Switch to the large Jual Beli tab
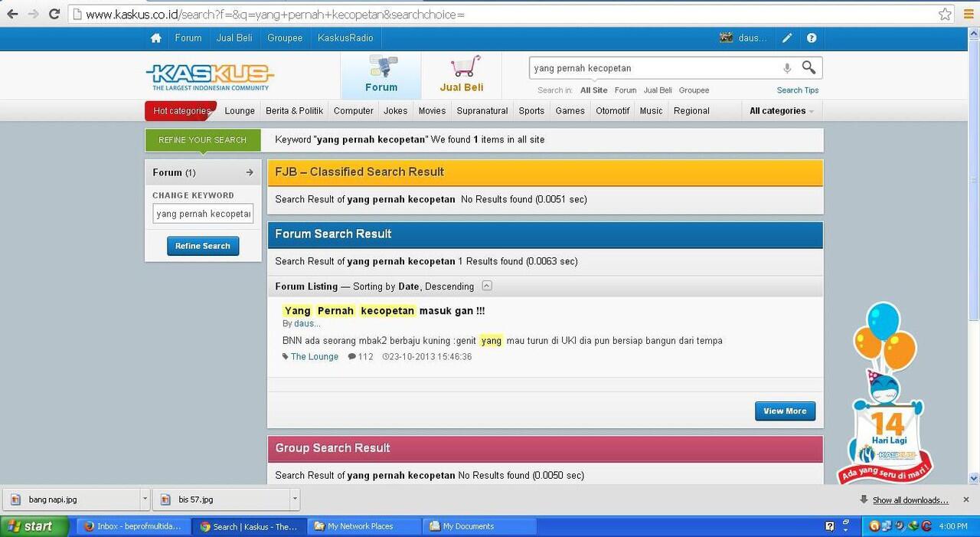The width and height of the screenshot is (980, 537). pyautogui.click(x=462, y=75)
